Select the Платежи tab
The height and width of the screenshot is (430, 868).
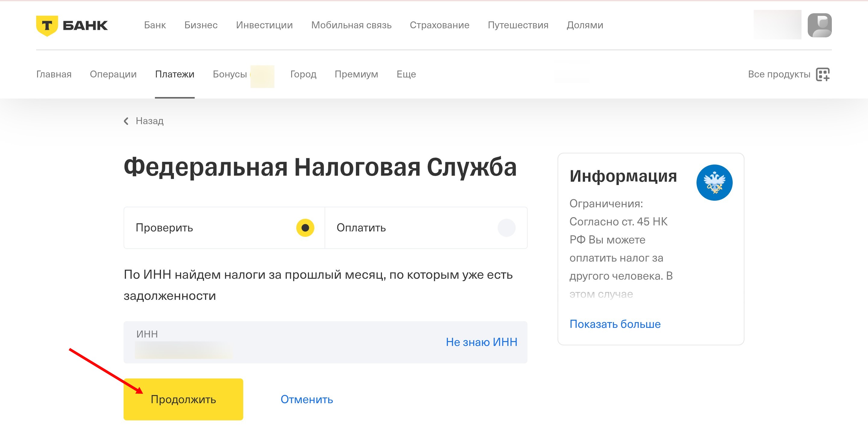(175, 74)
